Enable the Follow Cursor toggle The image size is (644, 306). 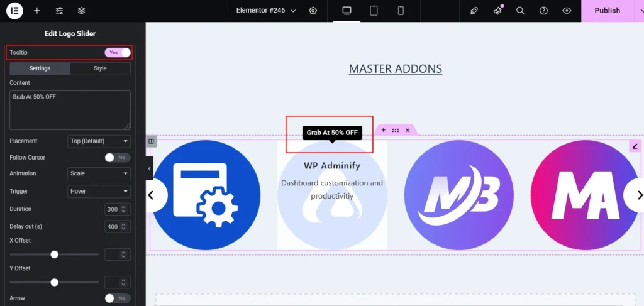tap(118, 158)
